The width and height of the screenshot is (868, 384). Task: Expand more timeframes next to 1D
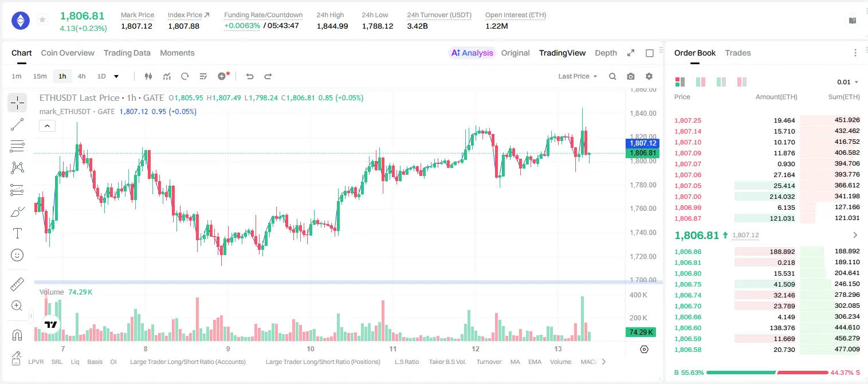[116, 76]
